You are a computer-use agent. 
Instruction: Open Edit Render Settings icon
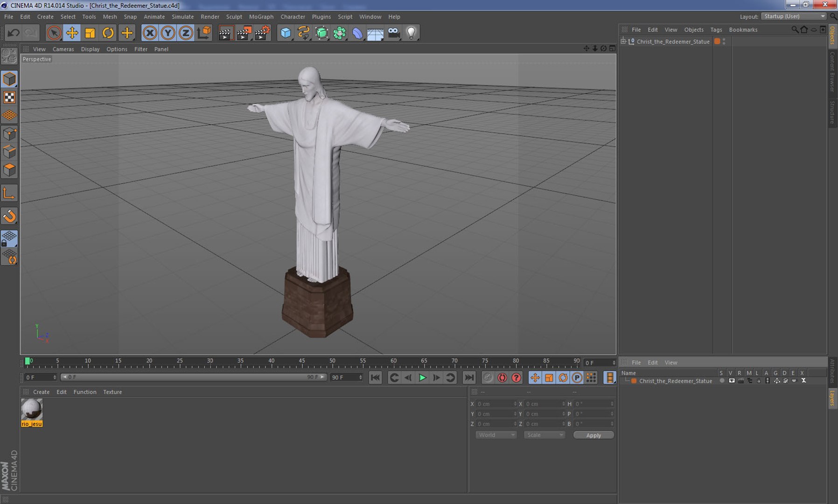tap(263, 33)
